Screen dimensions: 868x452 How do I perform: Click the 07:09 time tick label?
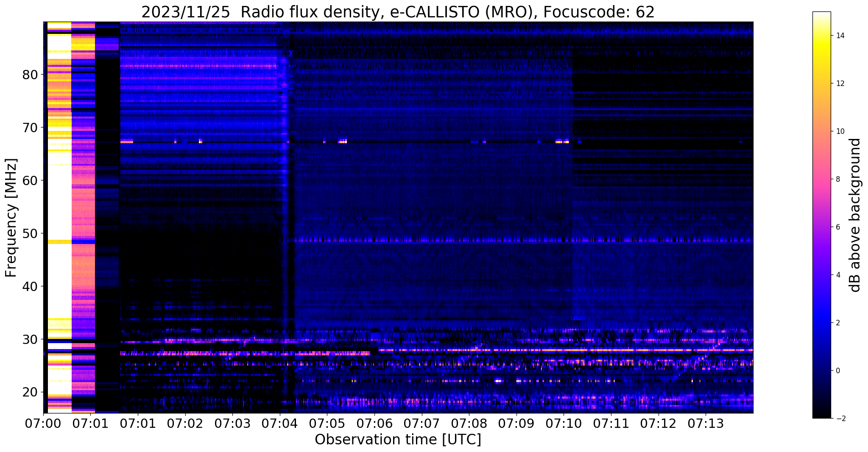click(x=516, y=423)
